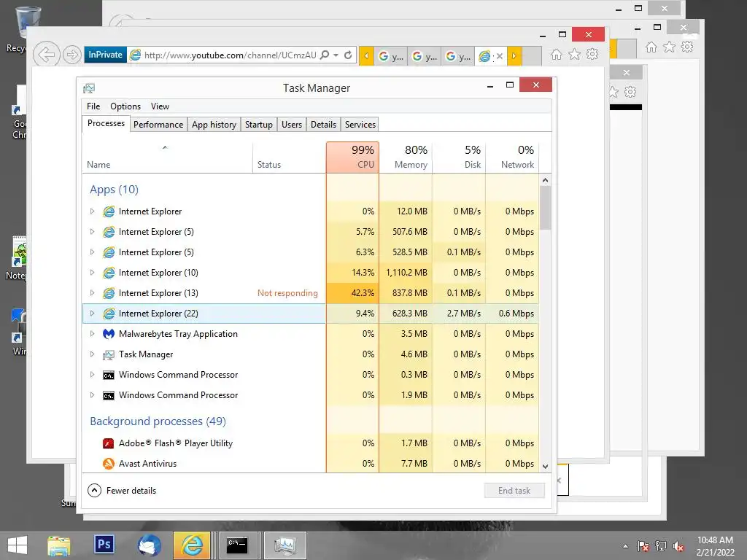Click Malwarebytes Tray Application icon
This screenshot has width=747, height=560.
point(109,334)
